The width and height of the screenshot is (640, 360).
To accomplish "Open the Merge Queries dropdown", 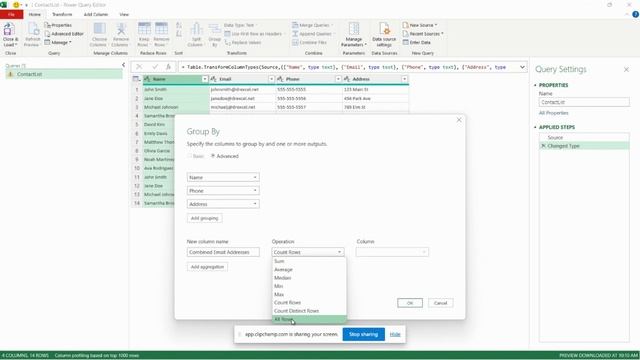I will click(313, 25).
